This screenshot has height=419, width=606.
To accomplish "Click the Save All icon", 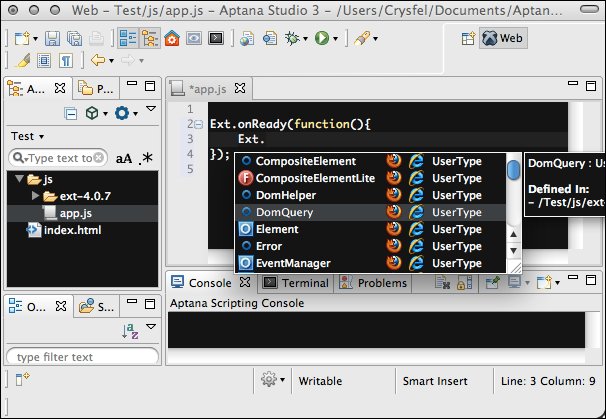I will pos(74,38).
